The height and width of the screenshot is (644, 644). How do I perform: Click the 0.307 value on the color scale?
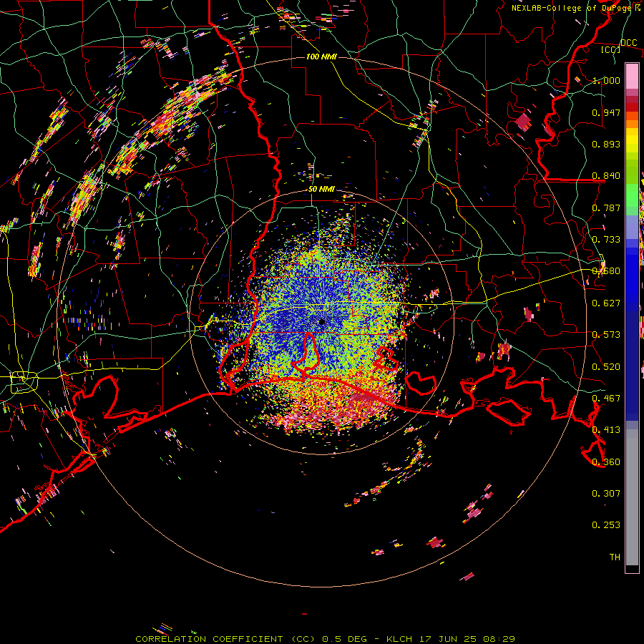click(x=606, y=494)
